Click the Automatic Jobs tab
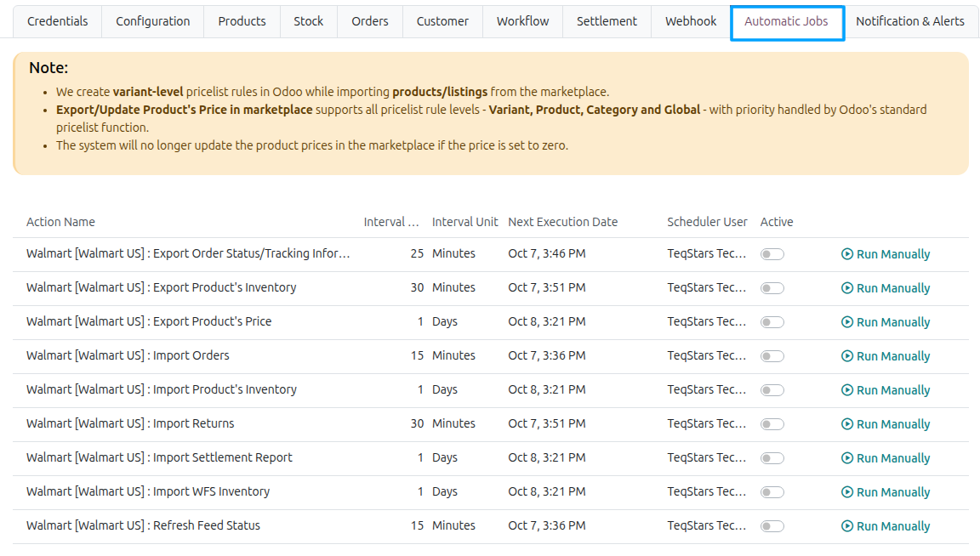Screen dimensions: 980x556 coord(787,22)
